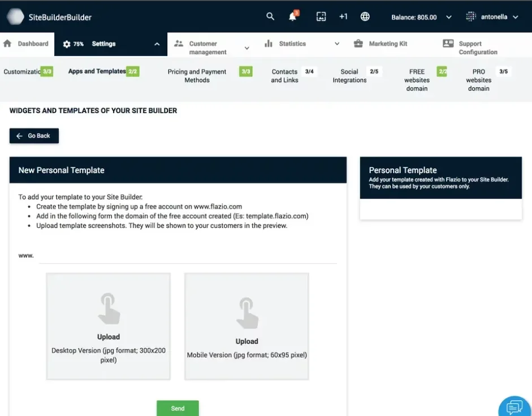The image size is (532, 416).
Task: Expand the Customer management dropdown chevron
Action: [246, 47]
